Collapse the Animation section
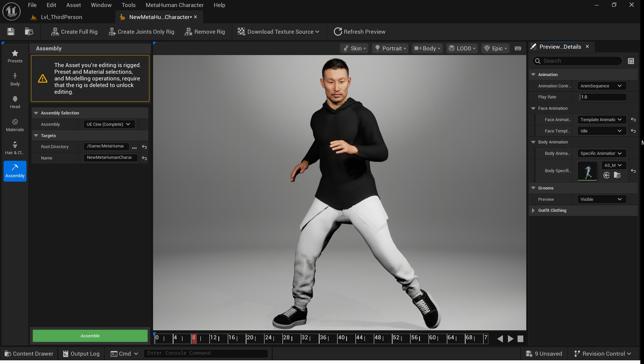Viewport: 644px width, 364px height. click(533, 75)
